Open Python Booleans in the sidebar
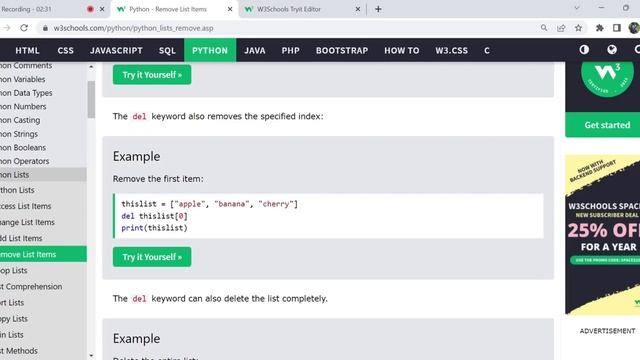Screen dimensions: 640x360 point(43,147)
